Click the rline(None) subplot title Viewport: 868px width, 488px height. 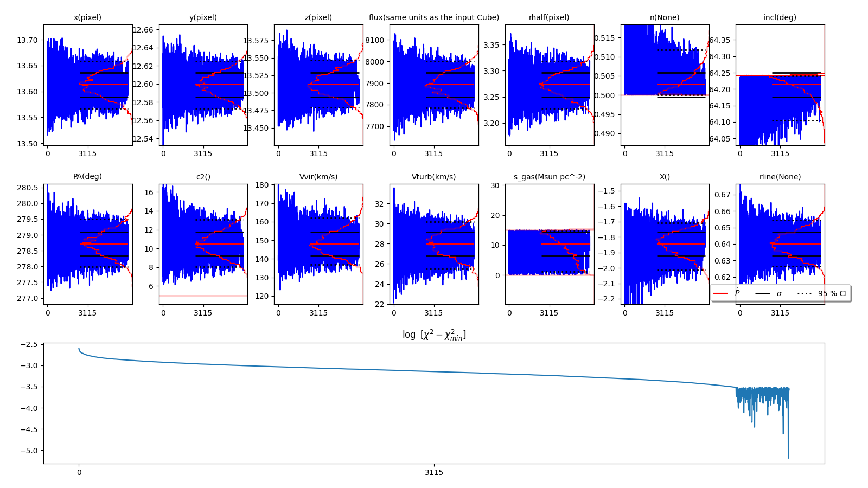click(x=780, y=177)
